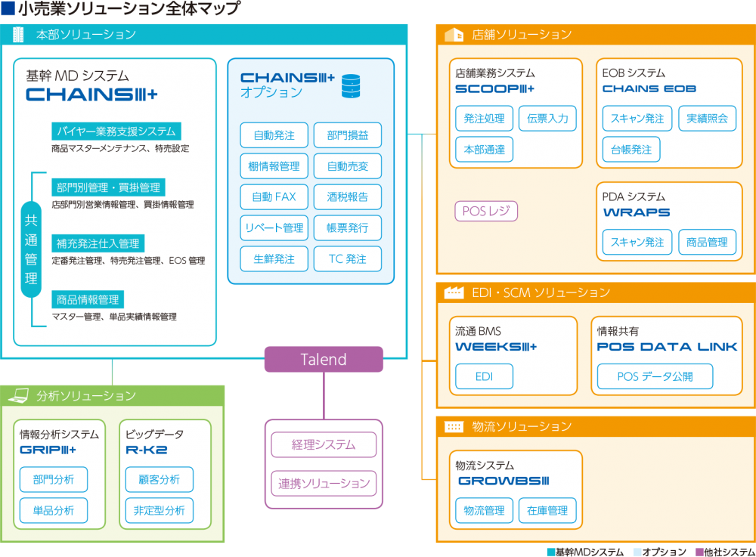Select the 自動 FAX option box
756x557 pixels.
pyautogui.click(x=274, y=197)
